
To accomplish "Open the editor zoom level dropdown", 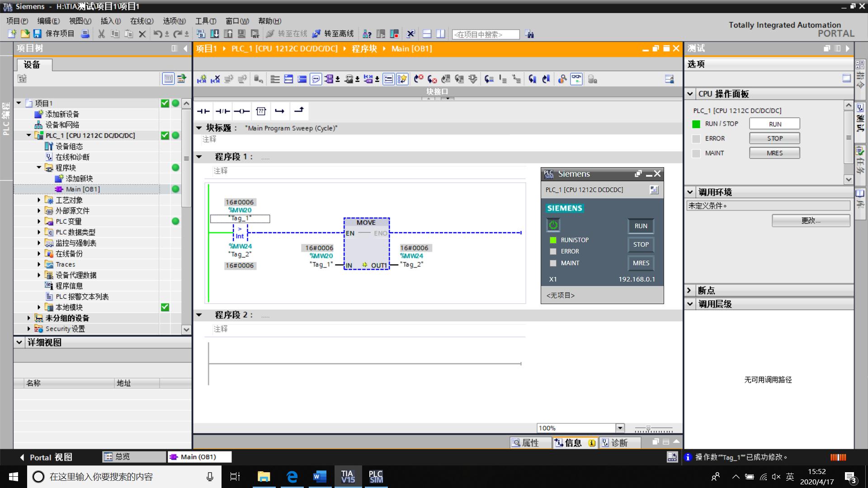I will pos(620,428).
